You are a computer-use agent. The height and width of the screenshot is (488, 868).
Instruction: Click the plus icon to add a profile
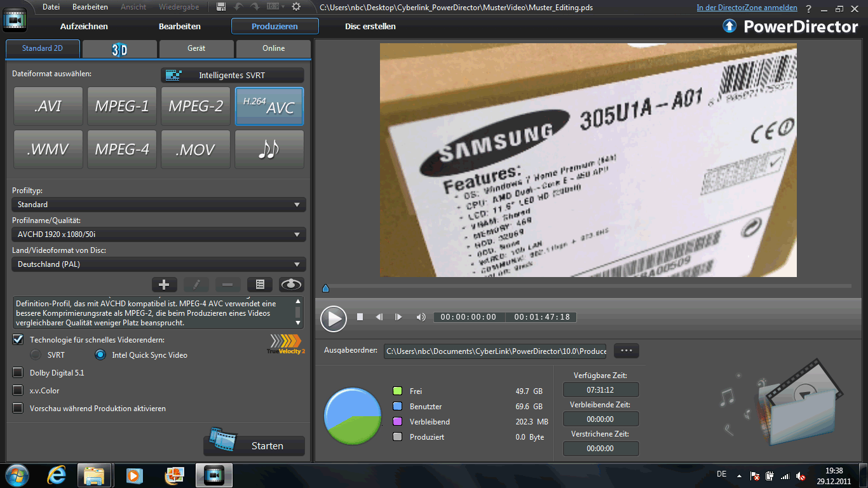click(x=164, y=285)
